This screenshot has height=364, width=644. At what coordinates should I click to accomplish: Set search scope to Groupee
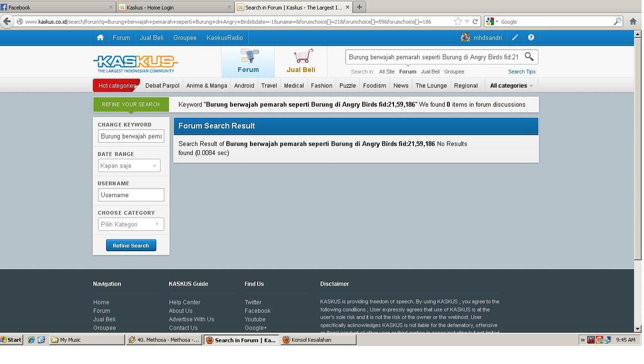454,71
